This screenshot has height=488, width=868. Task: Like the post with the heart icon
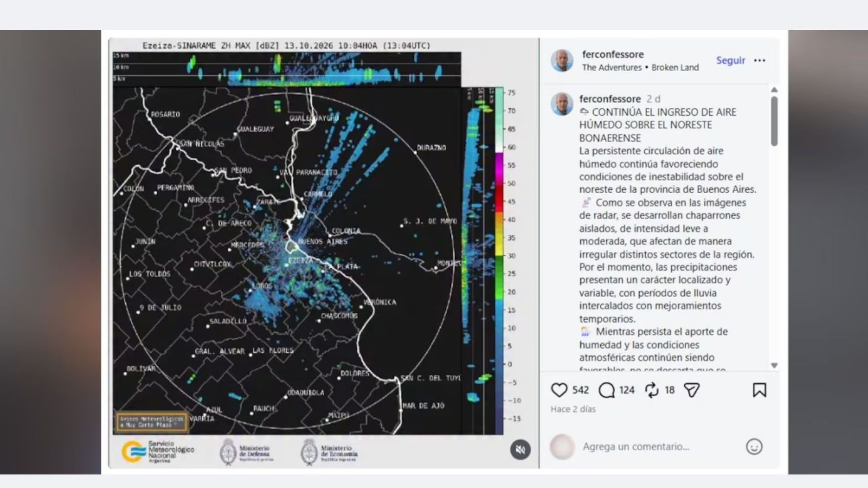pyautogui.click(x=559, y=390)
